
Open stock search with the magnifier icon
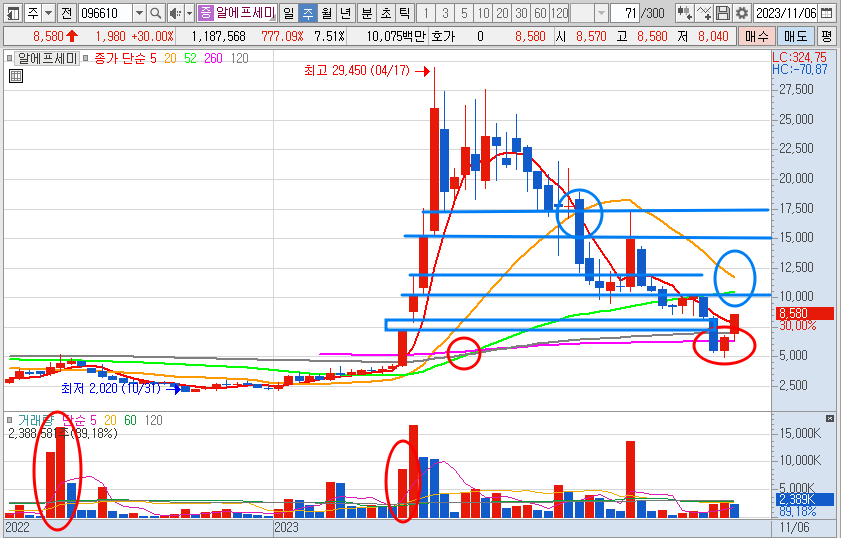click(x=155, y=13)
